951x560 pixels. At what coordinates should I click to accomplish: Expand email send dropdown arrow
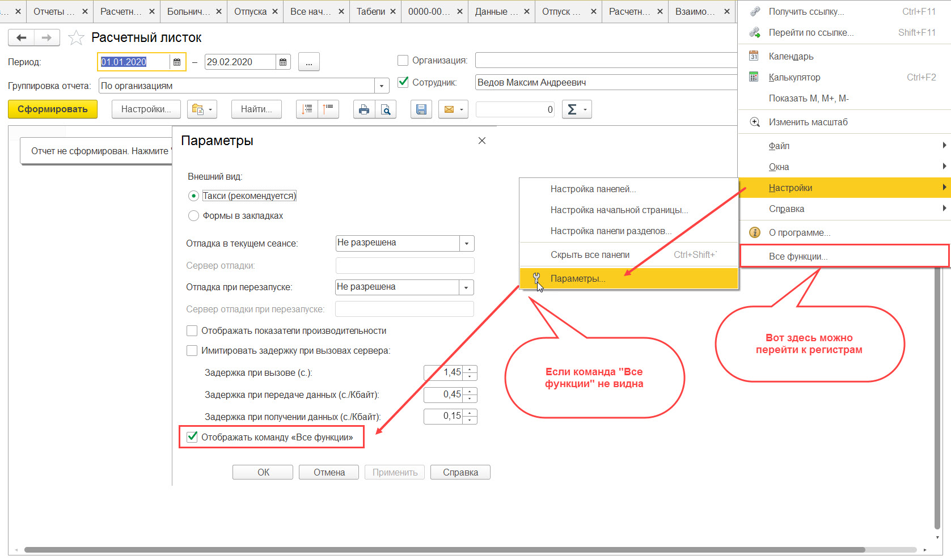coord(462,109)
